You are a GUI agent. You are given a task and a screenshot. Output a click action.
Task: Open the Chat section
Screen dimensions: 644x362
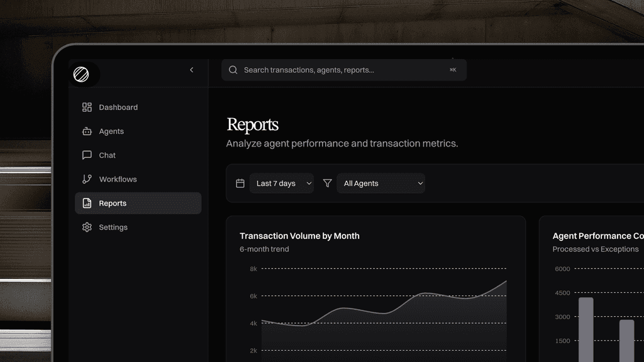(x=138, y=155)
